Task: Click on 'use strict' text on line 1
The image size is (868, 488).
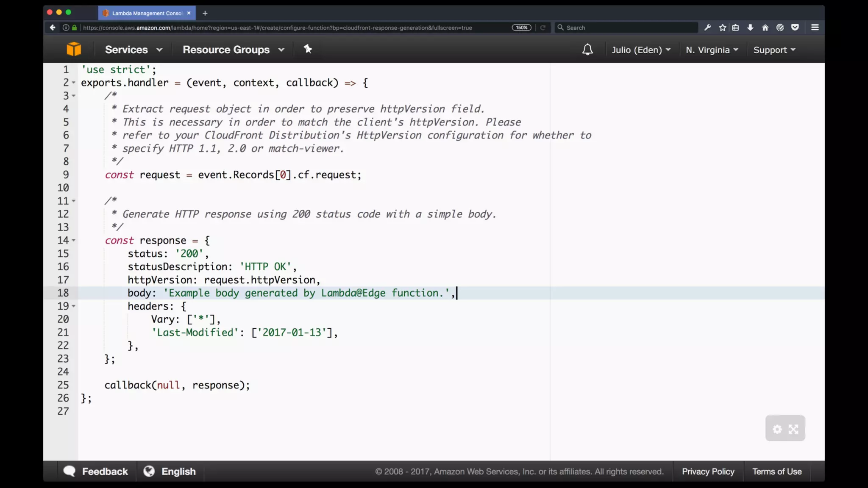Action: (116, 69)
